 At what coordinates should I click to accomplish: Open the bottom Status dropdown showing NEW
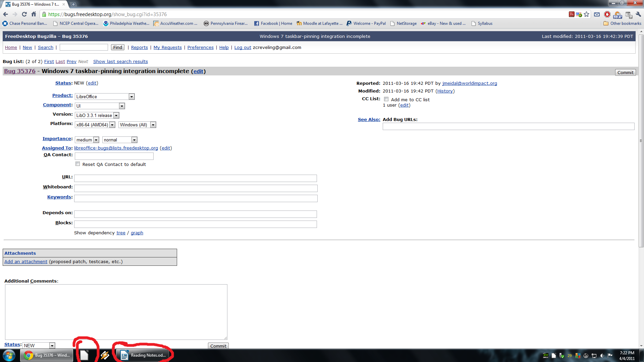pyautogui.click(x=39, y=345)
